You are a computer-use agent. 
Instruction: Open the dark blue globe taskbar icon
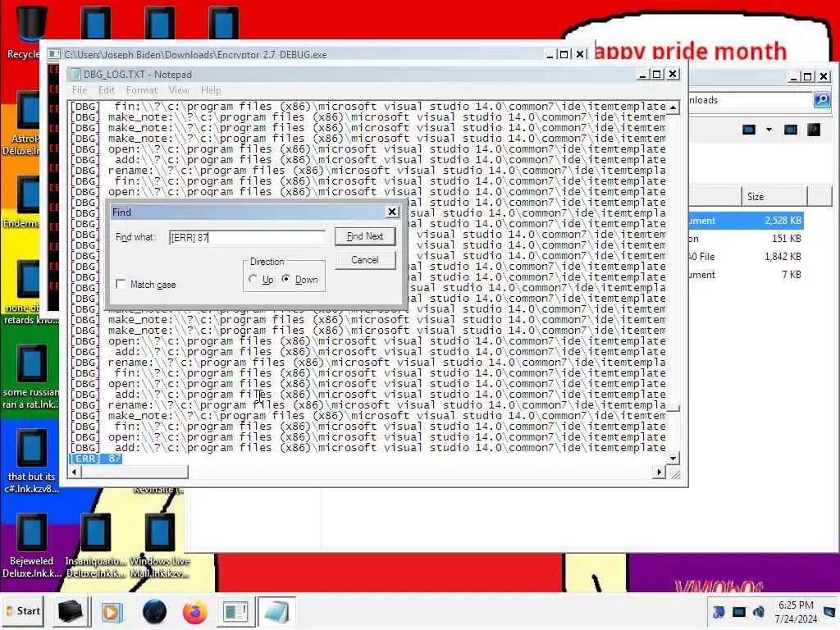[x=154, y=611]
